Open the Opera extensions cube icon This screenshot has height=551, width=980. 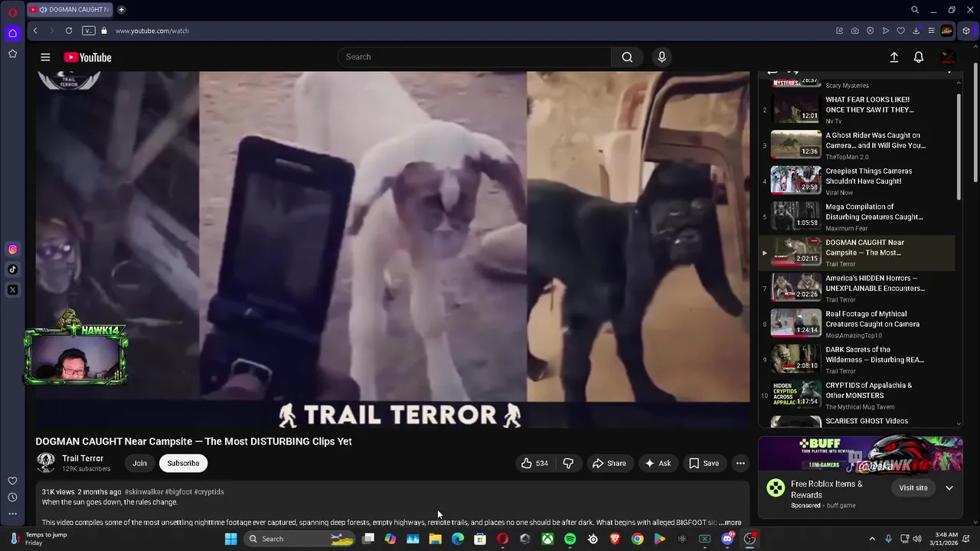coord(966,31)
